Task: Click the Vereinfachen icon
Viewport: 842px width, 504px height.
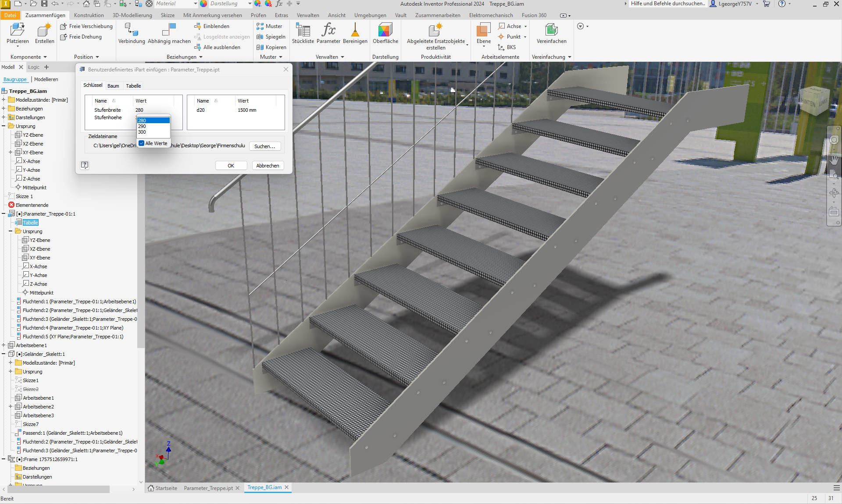Action: 551,31
